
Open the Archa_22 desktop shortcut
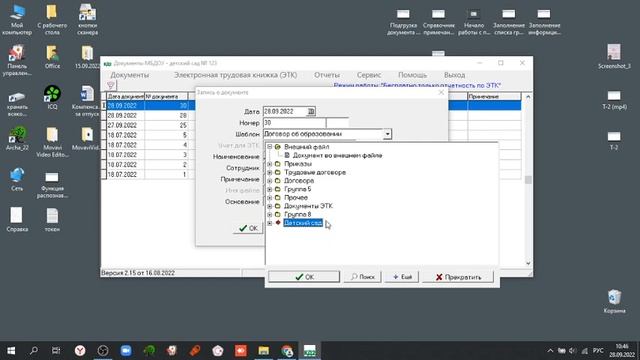tap(17, 139)
